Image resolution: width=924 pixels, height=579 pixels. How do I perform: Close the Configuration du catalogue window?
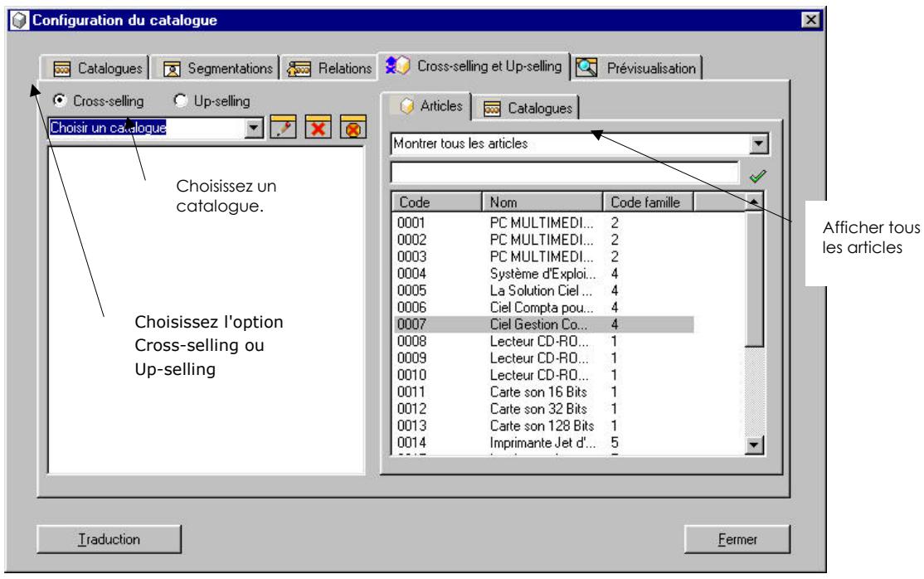pyautogui.click(x=811, y=20)
